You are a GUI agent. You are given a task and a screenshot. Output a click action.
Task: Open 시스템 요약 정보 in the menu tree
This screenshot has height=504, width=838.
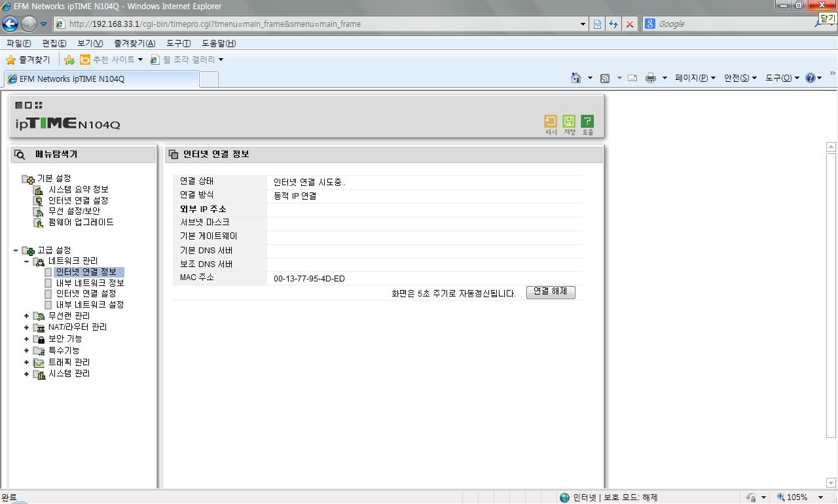[x=79, y=189]
